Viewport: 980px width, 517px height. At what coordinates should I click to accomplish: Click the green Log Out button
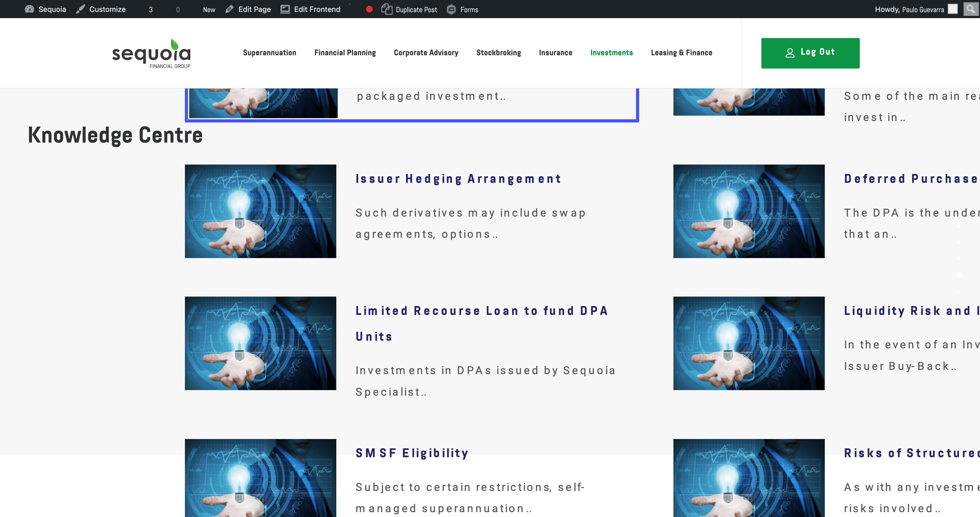(810, 53)
